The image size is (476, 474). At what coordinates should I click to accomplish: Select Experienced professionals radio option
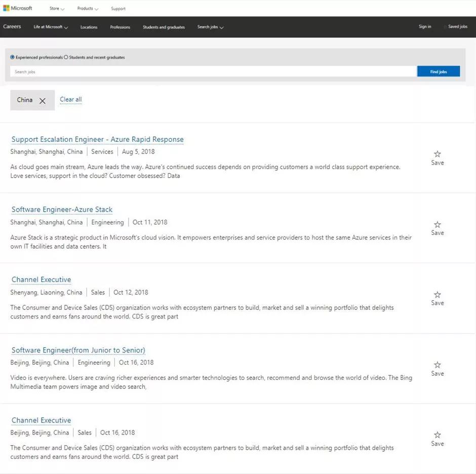(13, 57)
